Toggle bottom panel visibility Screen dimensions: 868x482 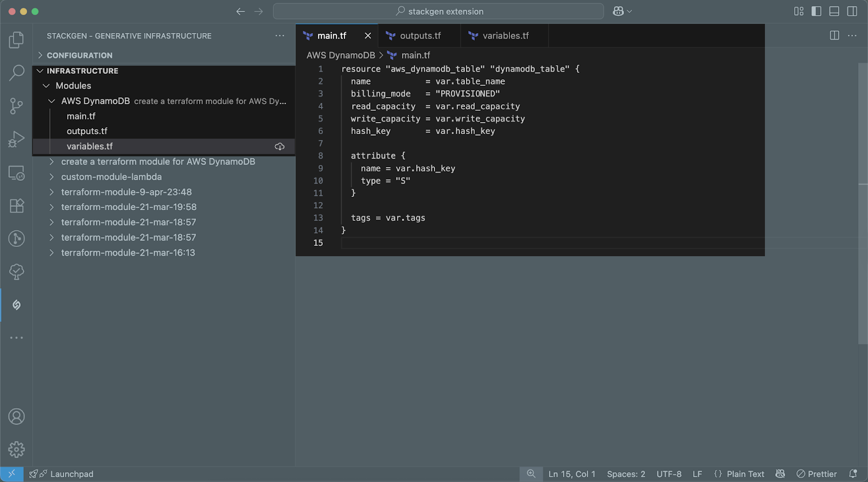[x=834, y=11]
